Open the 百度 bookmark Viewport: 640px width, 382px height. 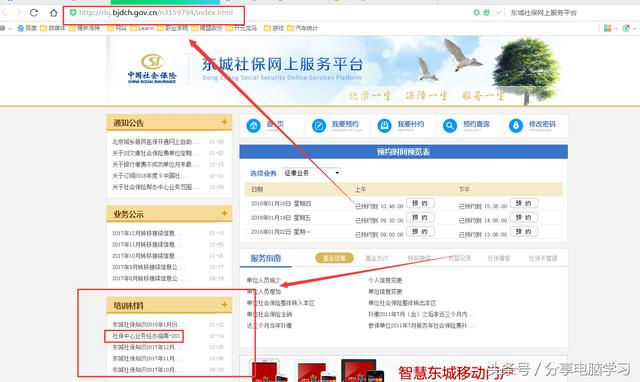tap(27, 28)
